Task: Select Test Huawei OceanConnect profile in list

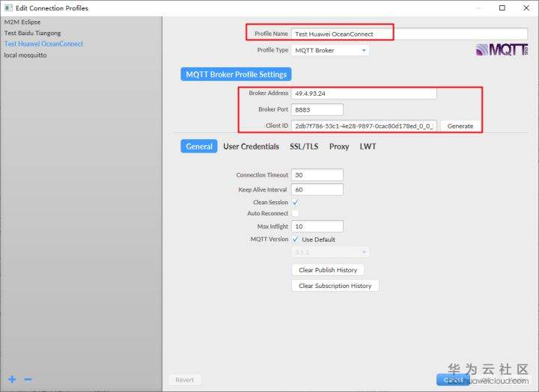Action: (x=43, y=44)
